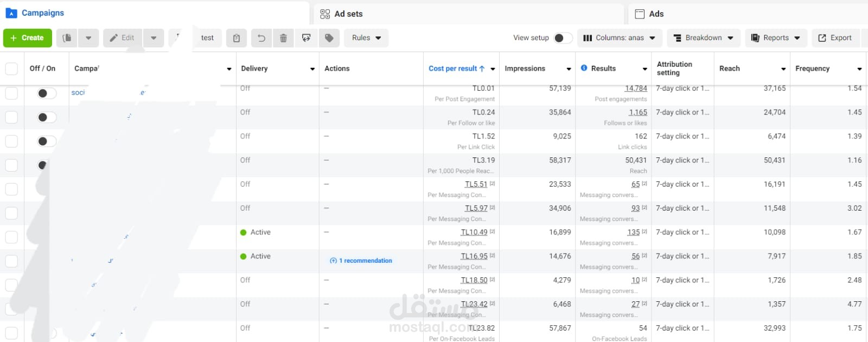Click the Export button

(835, 38)
